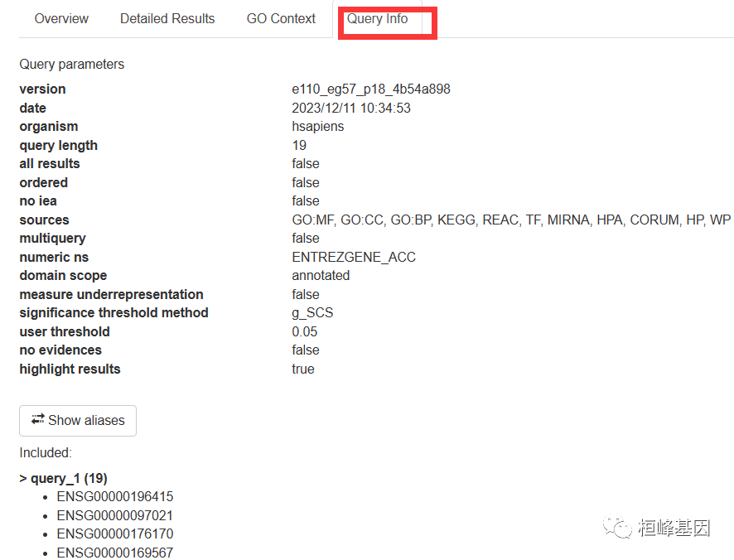This screenshot has height=560, width=734.
Task: Select the Query Info tab
Action: [x=377, y=18]
